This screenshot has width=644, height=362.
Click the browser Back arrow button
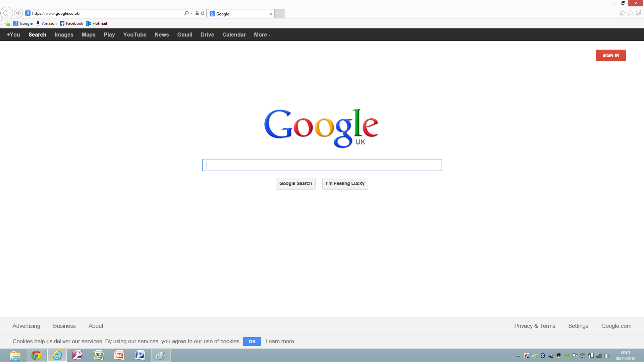pyautogui.click(x=7, y=13)
